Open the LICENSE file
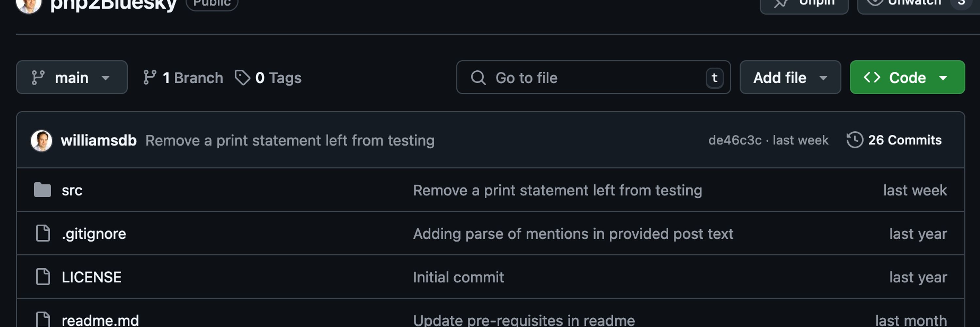This screenshot has height=327, width=980. point(91,277)
